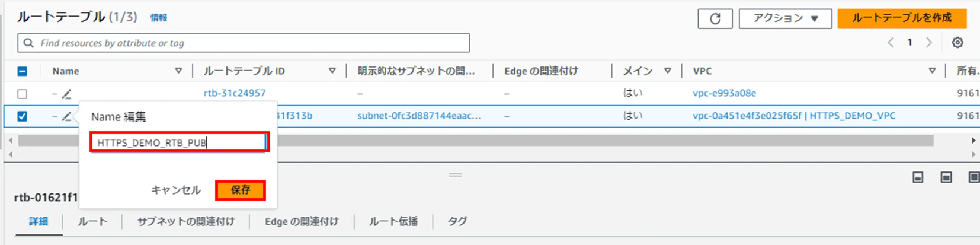Go to previous page arrow
Image resolution: width=980 pixels, height=245 pixels.
point(891,43)
